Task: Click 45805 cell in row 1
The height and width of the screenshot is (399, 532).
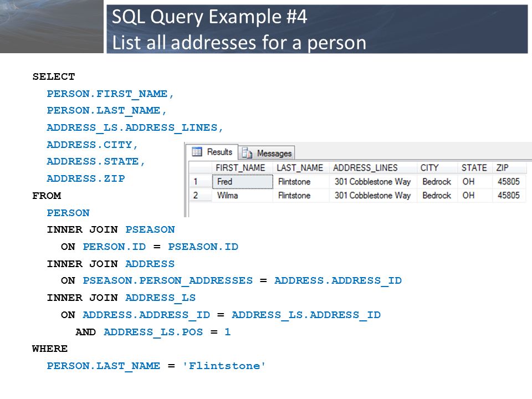Action: pos(509,182)
